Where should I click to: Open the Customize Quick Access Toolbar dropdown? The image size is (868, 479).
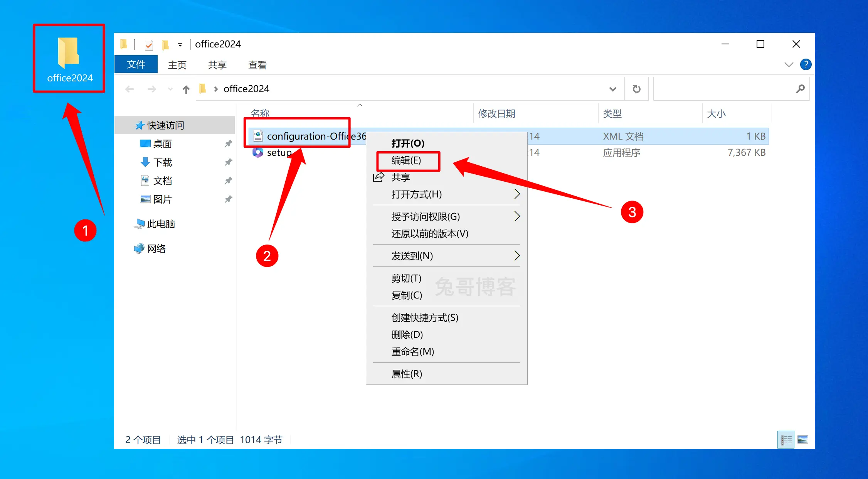180,45
